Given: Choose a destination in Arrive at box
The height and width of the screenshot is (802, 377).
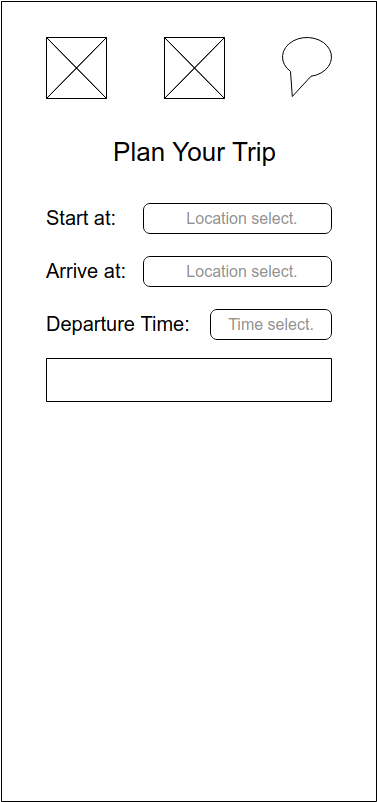Looking at the screenshot, I should [237, 272].
